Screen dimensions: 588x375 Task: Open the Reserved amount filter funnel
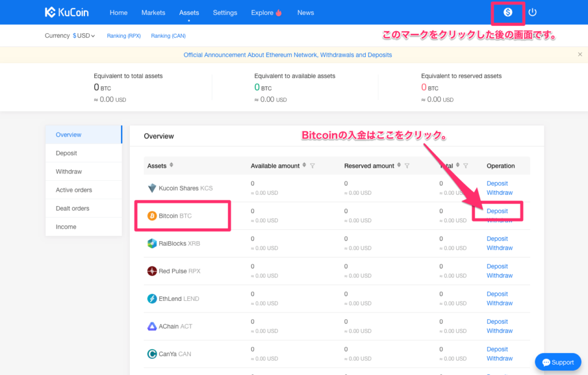tap(407, 166)
